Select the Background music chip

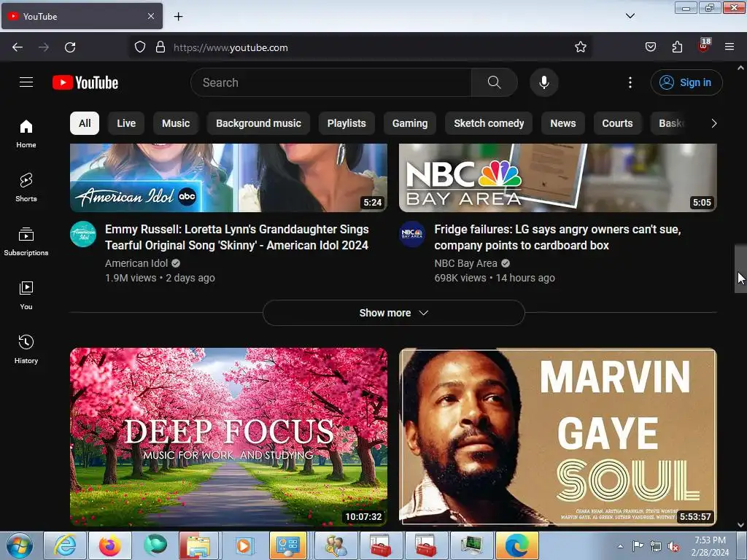click(259, 123)
